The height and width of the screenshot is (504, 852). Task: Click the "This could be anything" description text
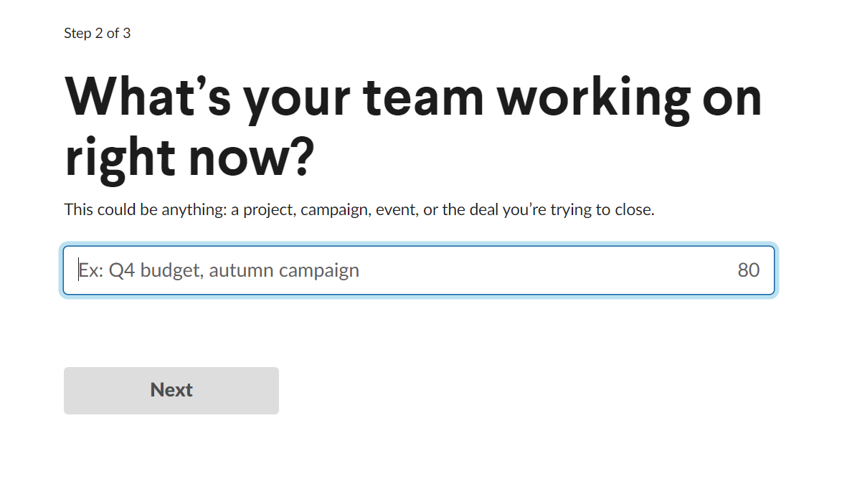point(359,209)
